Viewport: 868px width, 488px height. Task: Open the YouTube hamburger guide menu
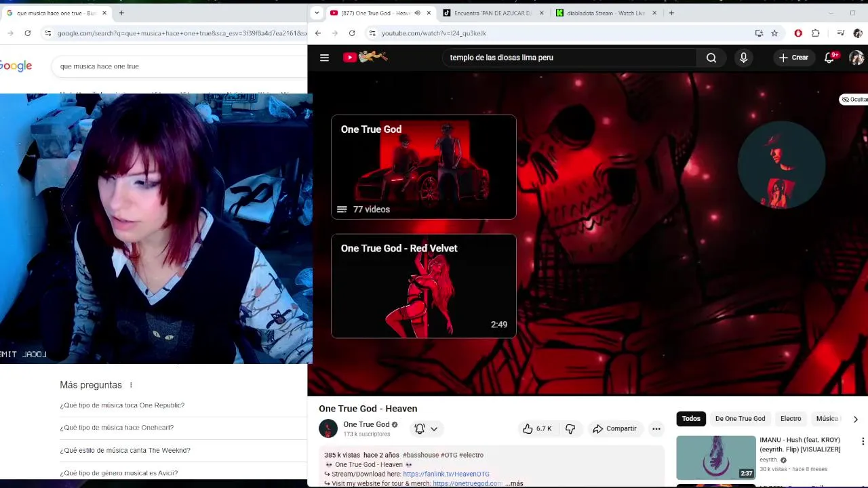324,58
